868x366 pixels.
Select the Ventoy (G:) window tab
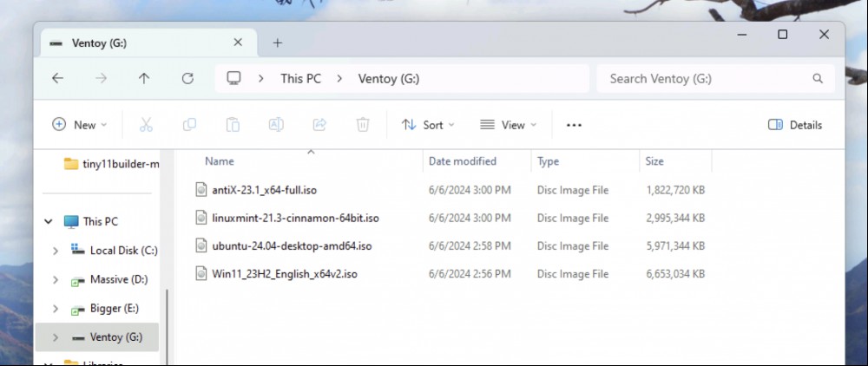[x=148, y=42]
